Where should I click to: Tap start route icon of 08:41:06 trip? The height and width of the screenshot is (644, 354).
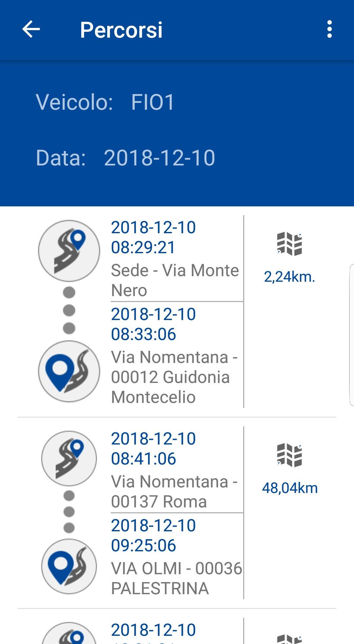click(x=69, y=458)
